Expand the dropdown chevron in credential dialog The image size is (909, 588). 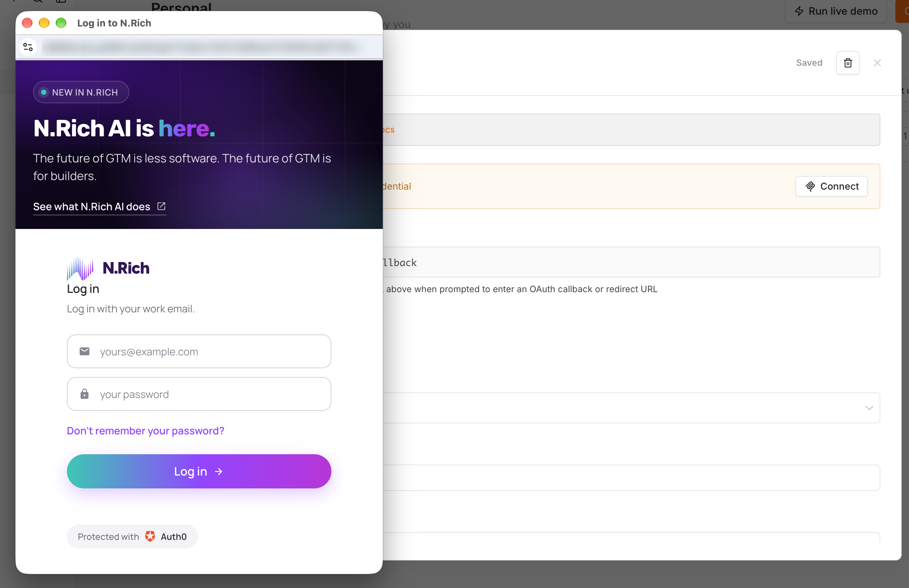[x=869, y=408]
